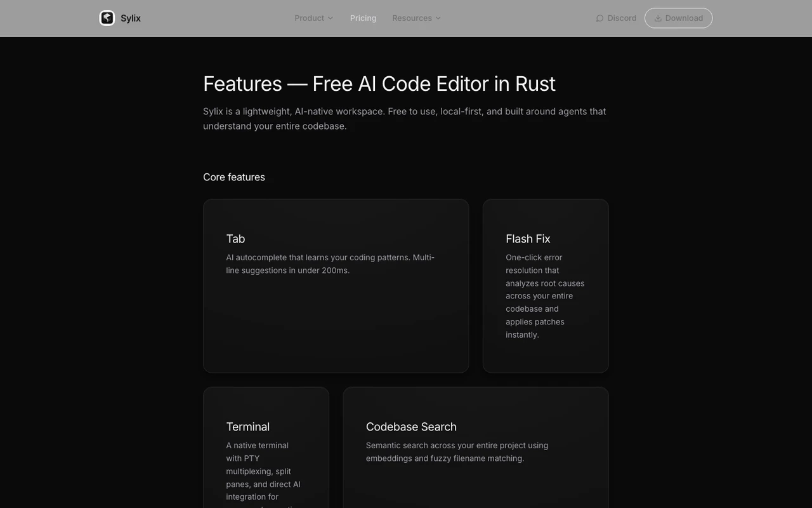Click the Sylix logo icon

coord(107,18)
